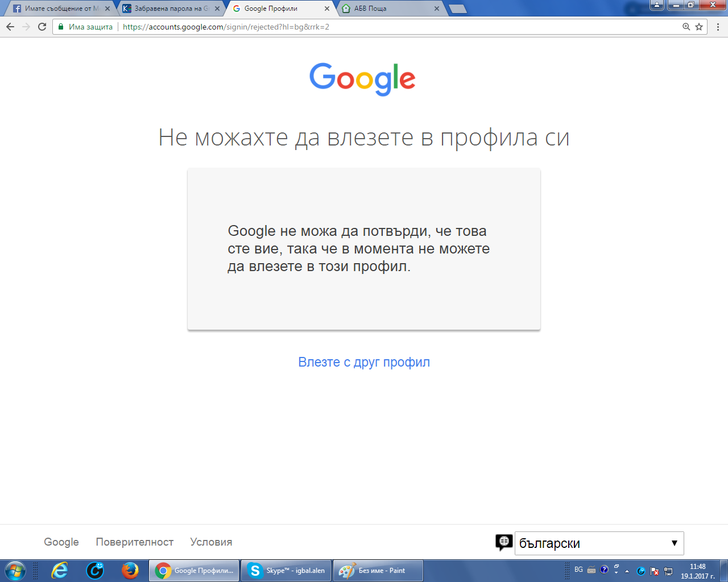
Task: Click Влезте с друг профил link
Action: pos(364,362)
